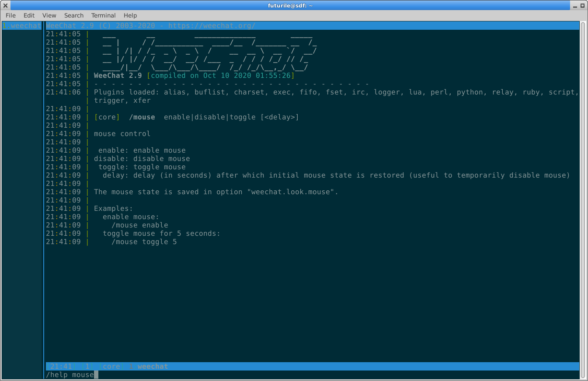Click the "Plugins loaded:" line

click(x=337, y=92)
